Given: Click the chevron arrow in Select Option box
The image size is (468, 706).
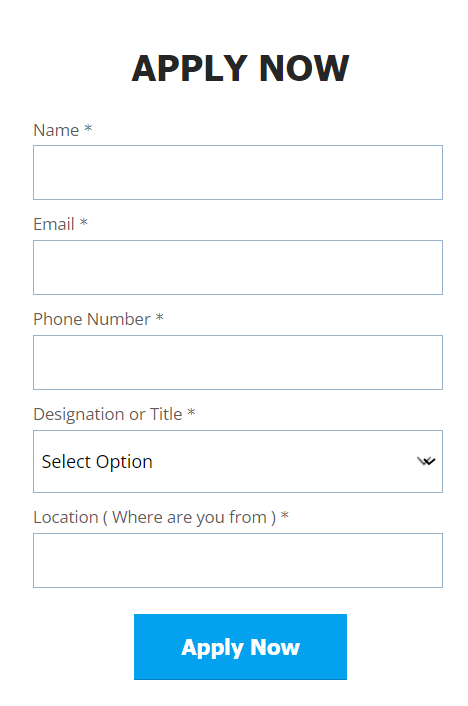Looking at the screenshot, I should click(426, 462).
